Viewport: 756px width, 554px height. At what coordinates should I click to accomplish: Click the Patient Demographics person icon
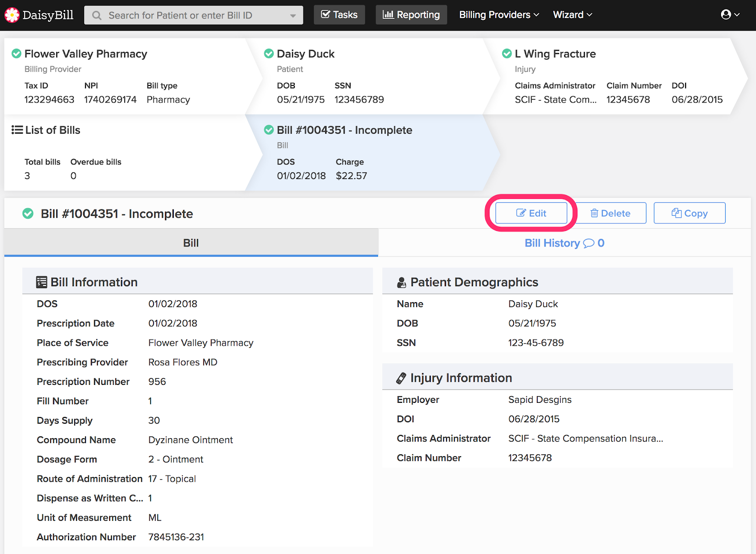402,282
